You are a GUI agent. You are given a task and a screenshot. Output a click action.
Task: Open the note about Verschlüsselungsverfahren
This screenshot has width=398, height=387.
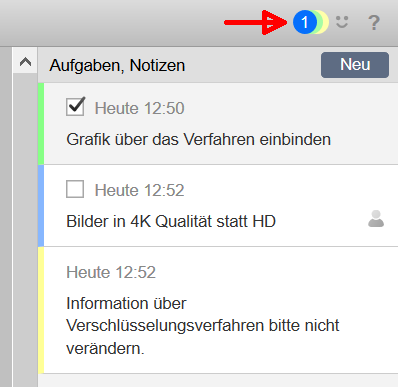[203, 326]
